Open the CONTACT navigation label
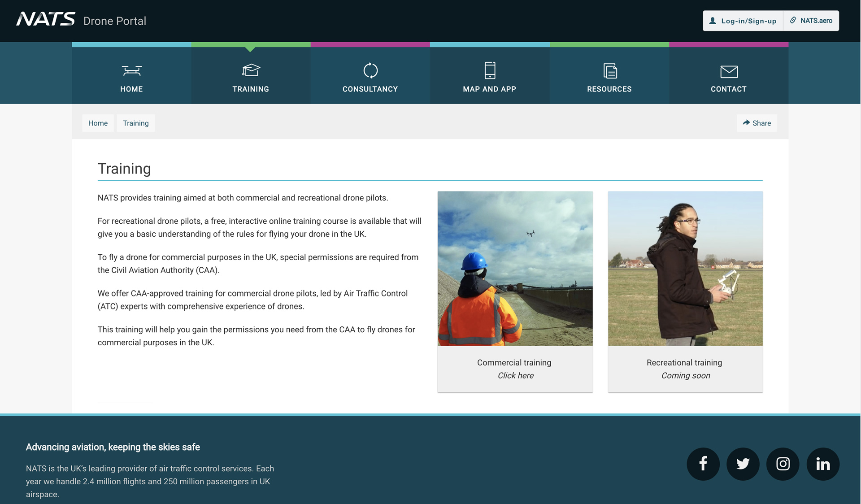861x504 pixels. (x=729, y=89)
